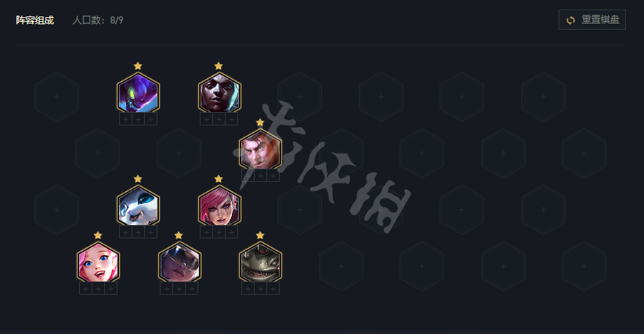Click the 阵容组成 heading label

pyautogui.click(x=35, y=20)
